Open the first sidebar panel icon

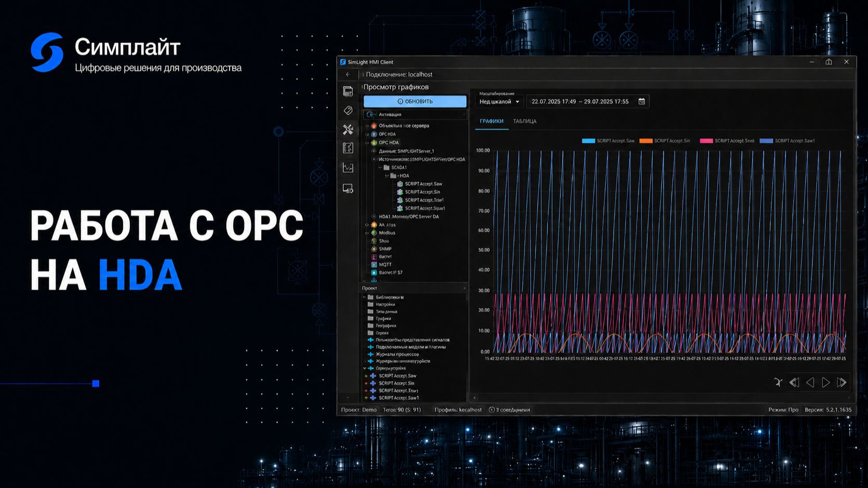coord(348,91)
